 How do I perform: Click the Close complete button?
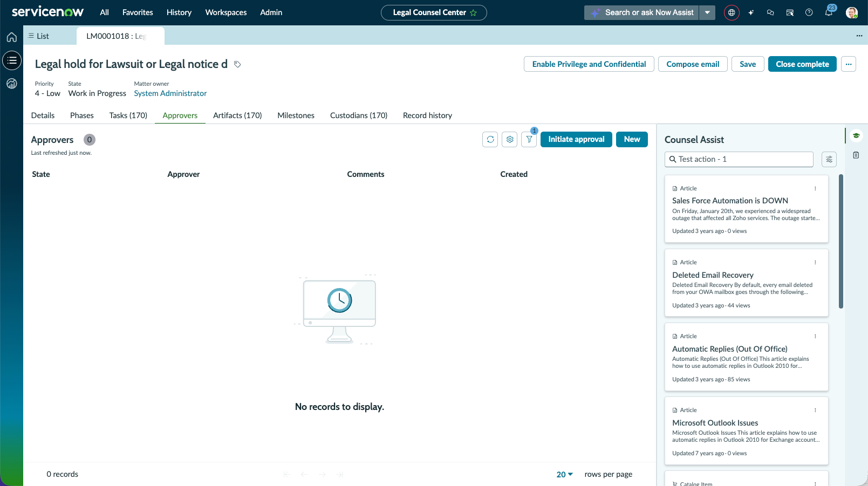click(802, 64)
